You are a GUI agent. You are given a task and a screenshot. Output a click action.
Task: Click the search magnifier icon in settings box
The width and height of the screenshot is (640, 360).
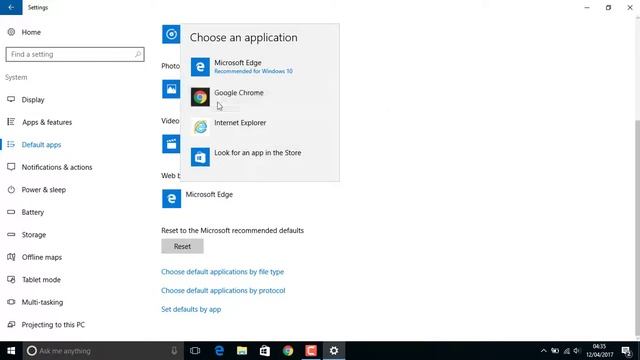[x=138, y=54]
